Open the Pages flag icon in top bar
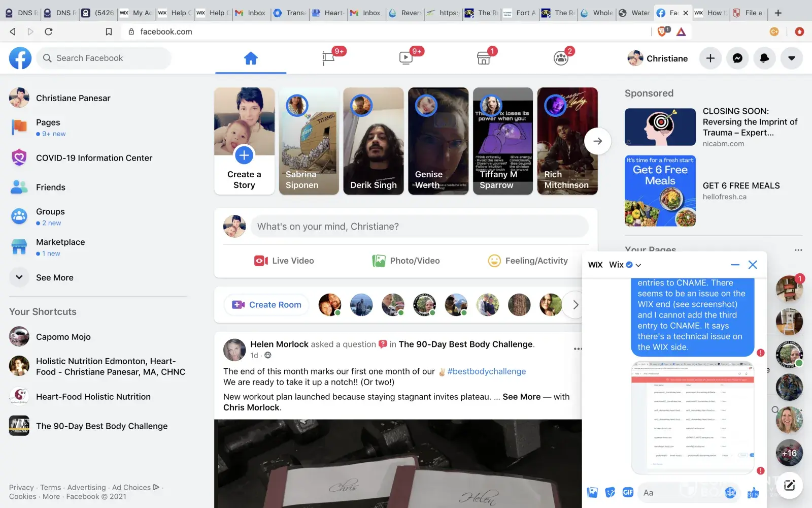 [328, 58]
